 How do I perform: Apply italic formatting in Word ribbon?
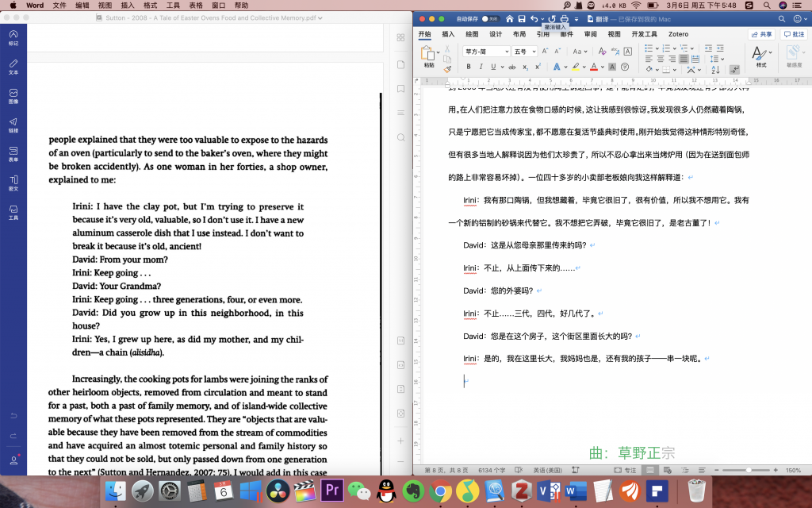click(481, 67)
